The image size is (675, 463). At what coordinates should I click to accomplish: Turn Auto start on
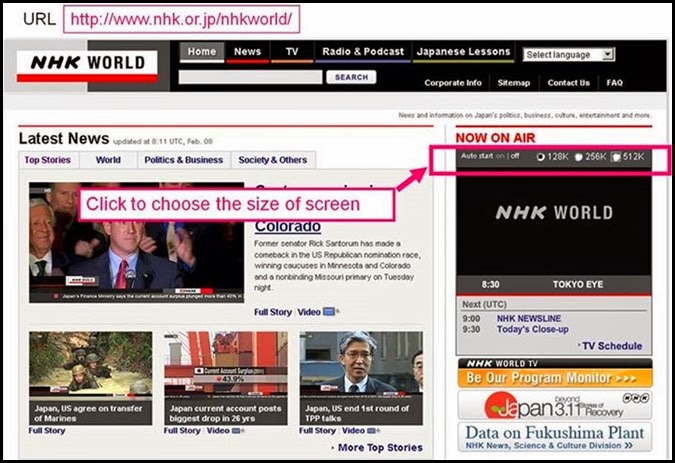click(x=500, y=156)
